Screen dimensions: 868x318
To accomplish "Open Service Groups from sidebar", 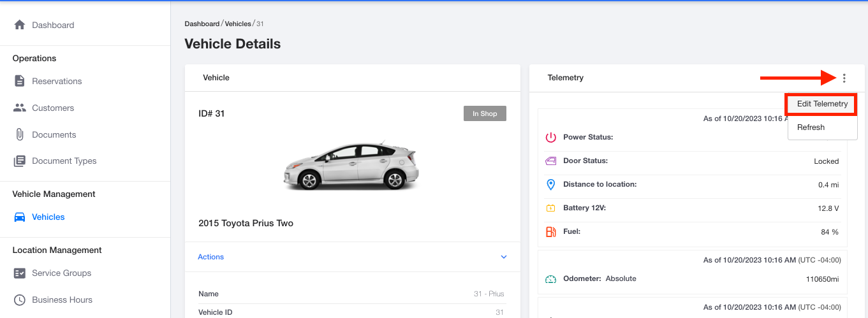I will 62,273.
